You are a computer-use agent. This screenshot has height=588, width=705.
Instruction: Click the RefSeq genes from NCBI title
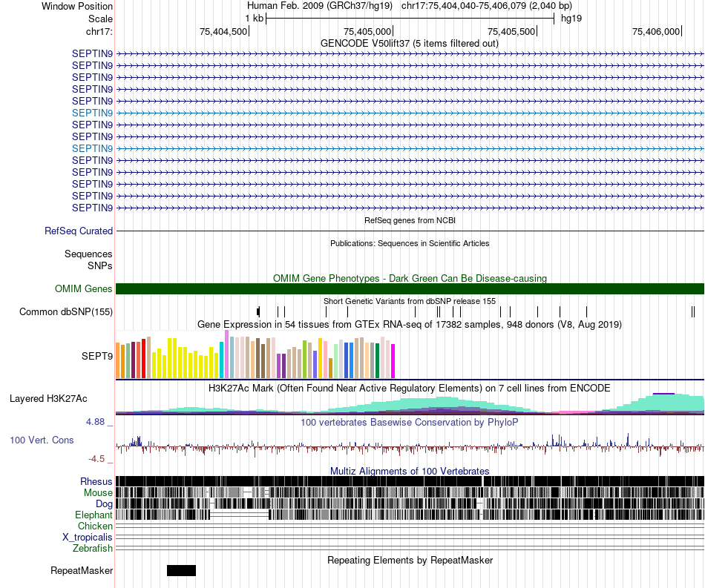(x=410, y=220)
